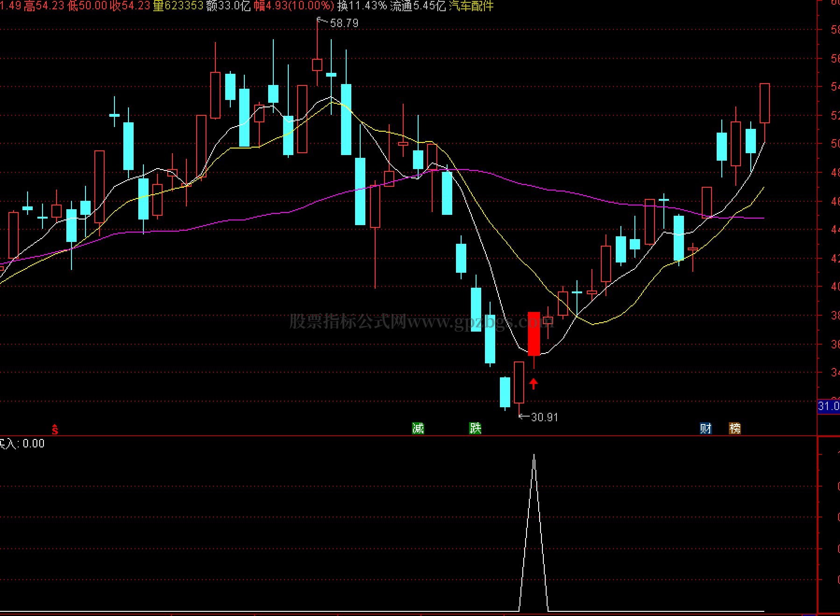This screenshot has height=616, width=840.
Task: Select the solid red buy-signal candlestick
Action: point(534,333)
